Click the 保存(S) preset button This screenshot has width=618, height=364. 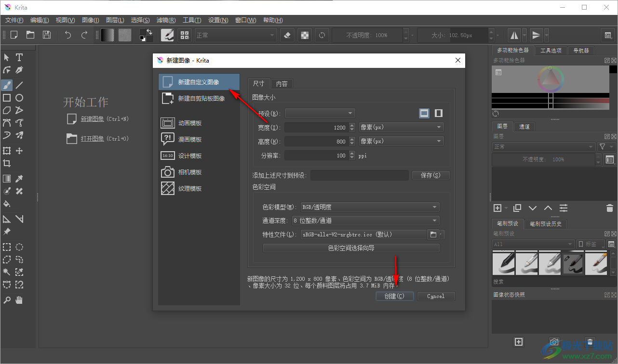[x=430, y=175]
